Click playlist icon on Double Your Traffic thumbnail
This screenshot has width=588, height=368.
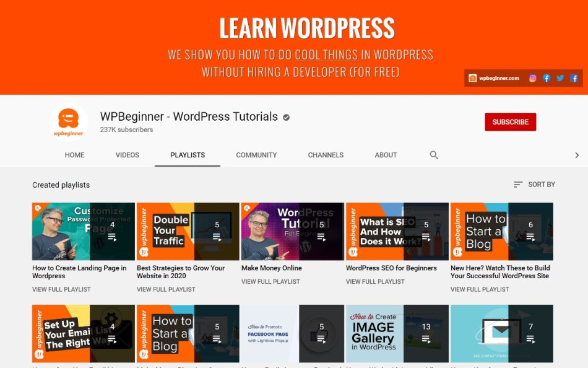coord(217,237)
